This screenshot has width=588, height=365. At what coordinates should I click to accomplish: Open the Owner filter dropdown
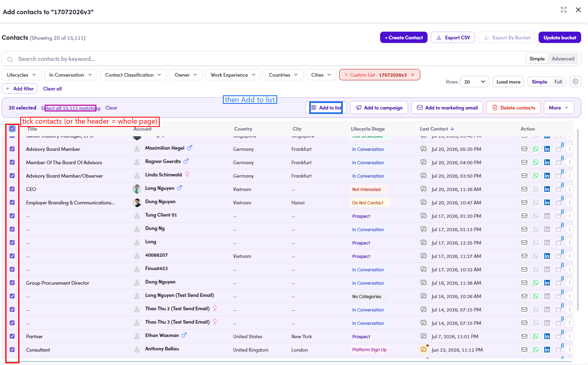click(186, 75)
